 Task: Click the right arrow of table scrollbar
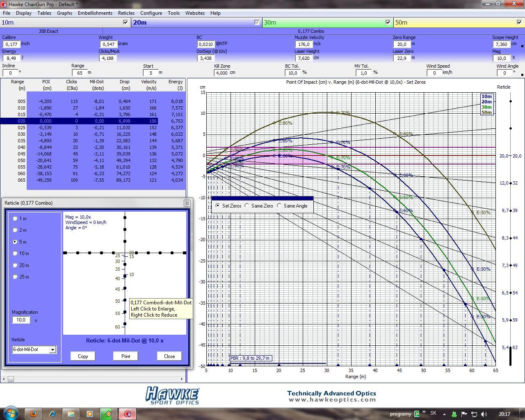182,379
